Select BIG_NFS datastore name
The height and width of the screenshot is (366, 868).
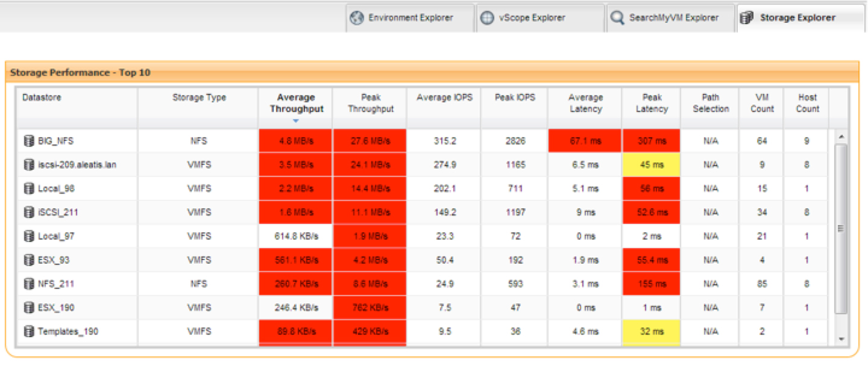pos(56,141)
